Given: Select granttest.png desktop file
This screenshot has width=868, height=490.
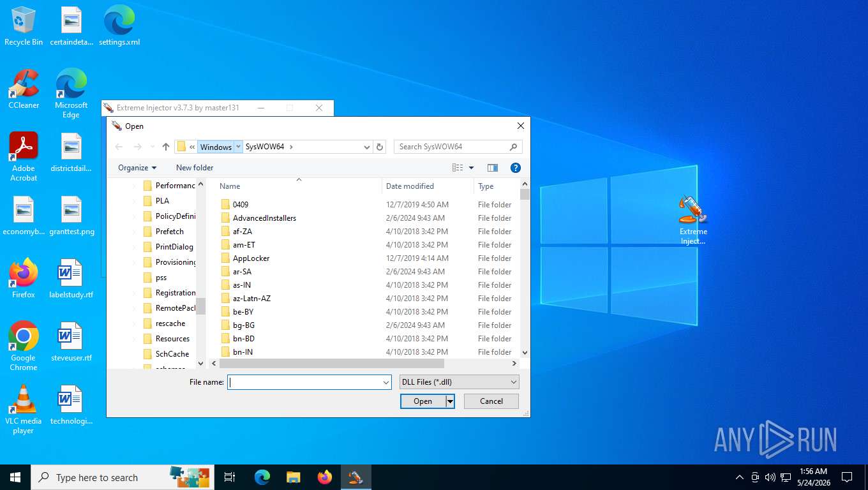Looking at the screenshot, I should point(71,216).
